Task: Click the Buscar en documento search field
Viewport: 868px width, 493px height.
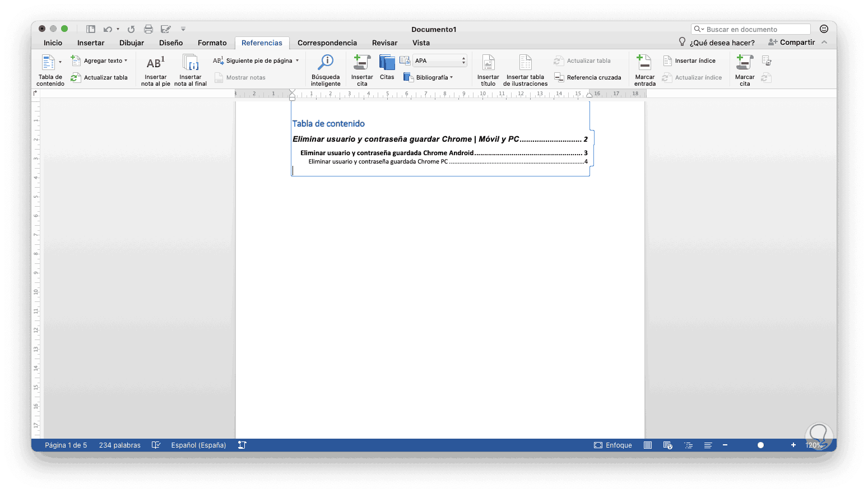Action: (751, 29)
